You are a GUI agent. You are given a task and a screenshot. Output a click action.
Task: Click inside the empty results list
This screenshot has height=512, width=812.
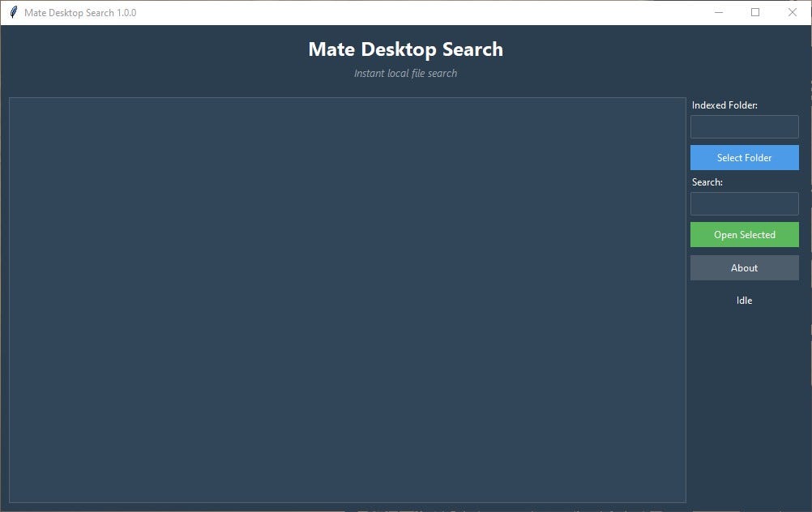348,300
